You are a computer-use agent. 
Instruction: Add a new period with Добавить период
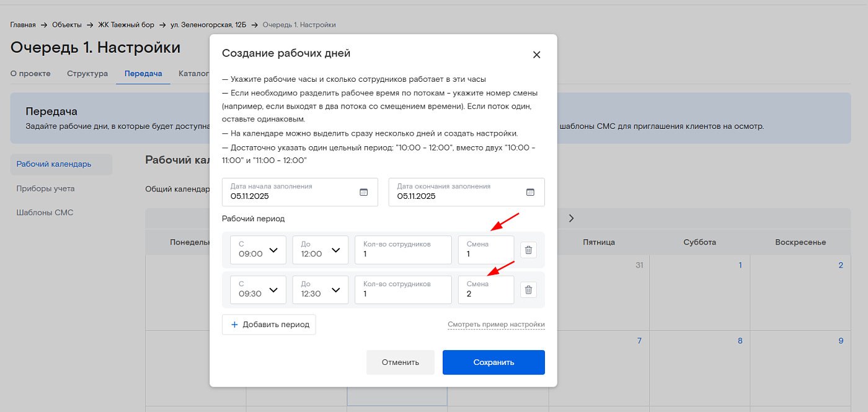269,325
